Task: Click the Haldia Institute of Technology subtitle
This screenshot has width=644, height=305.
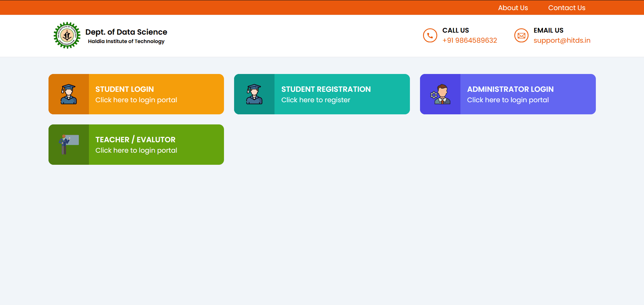Action: click(126, 41)
